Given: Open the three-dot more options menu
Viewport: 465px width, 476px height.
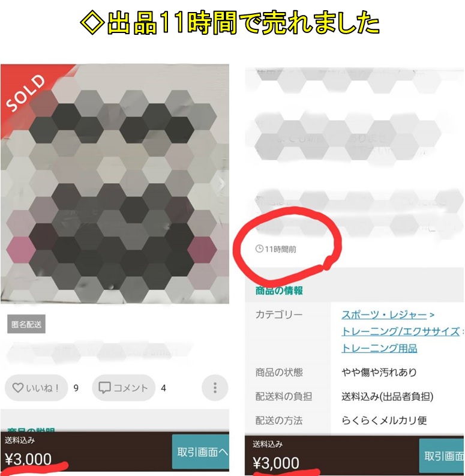Looking at the screenshot, I should [x=215, y=388].
